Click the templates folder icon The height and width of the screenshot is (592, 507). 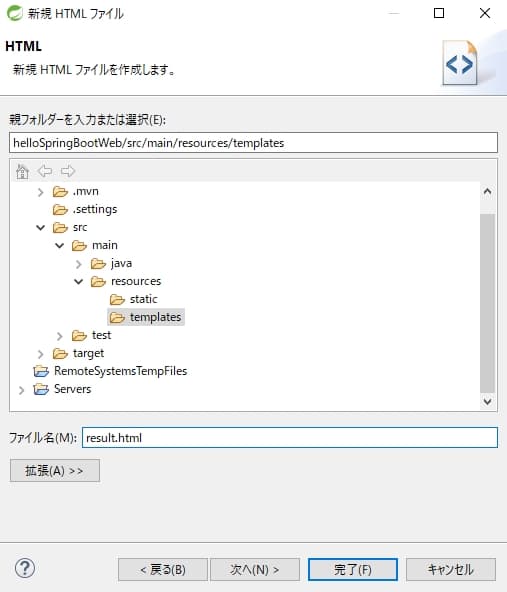pyautogui.click(x=117, y=318)
